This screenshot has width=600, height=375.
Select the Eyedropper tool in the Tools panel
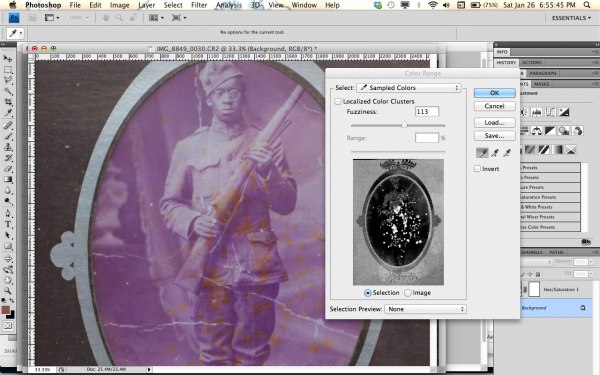tap(8, 112)
